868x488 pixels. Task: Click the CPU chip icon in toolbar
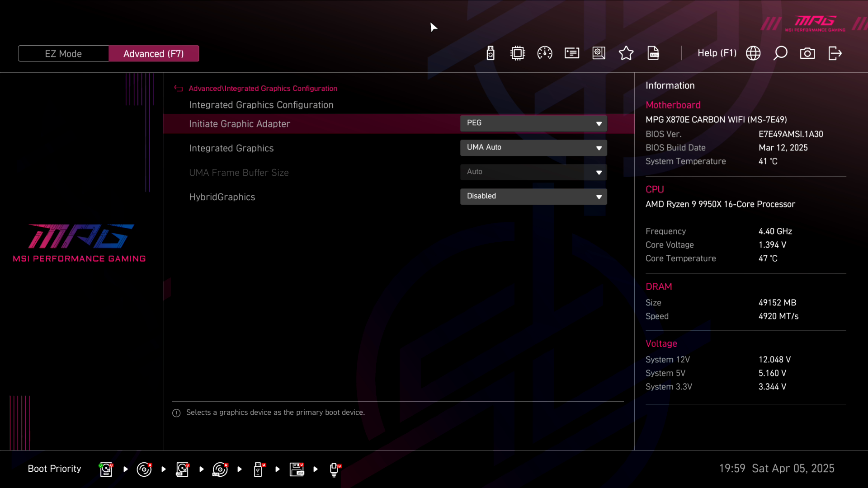518,53
